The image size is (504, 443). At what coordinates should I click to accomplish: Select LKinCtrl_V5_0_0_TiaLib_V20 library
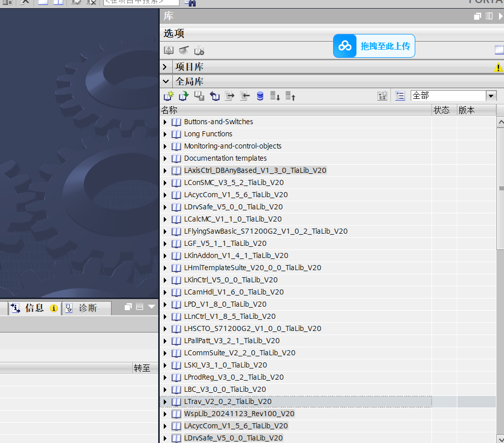231,280
